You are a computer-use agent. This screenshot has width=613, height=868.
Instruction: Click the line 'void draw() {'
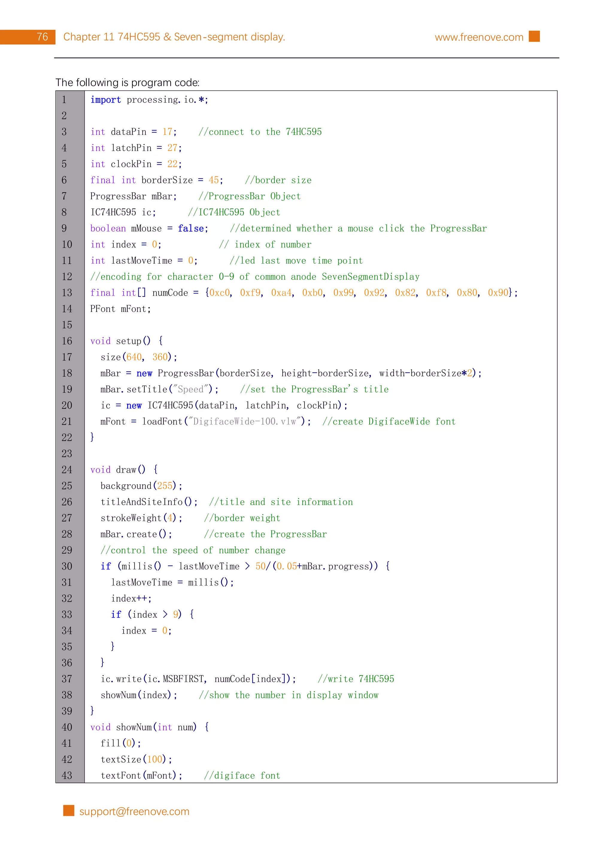124,470
